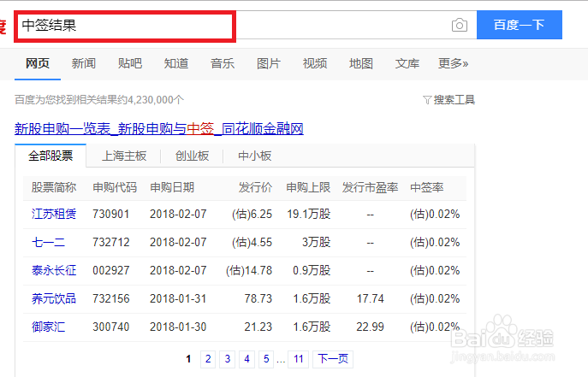The image size is (588, 377).
Task: Open camera image search icon
Action: 460,25
